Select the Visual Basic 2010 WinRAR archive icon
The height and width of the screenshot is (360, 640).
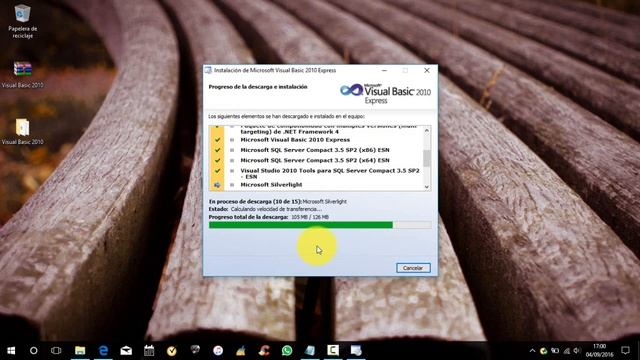point(22,74)
